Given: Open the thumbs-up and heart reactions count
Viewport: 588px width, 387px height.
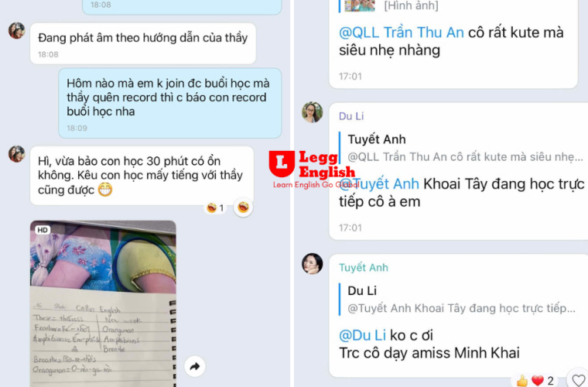Looking at the screenshot, I should pos(535,381).
